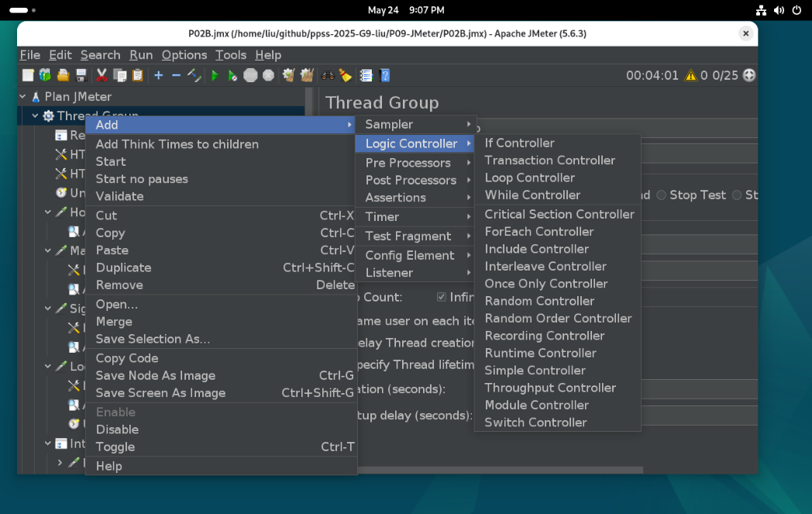Image resolution: width=812 pixels, height=514 pixels.
Task: Collapse all nodes with the minus icon
Action: [x=176, y=76]
